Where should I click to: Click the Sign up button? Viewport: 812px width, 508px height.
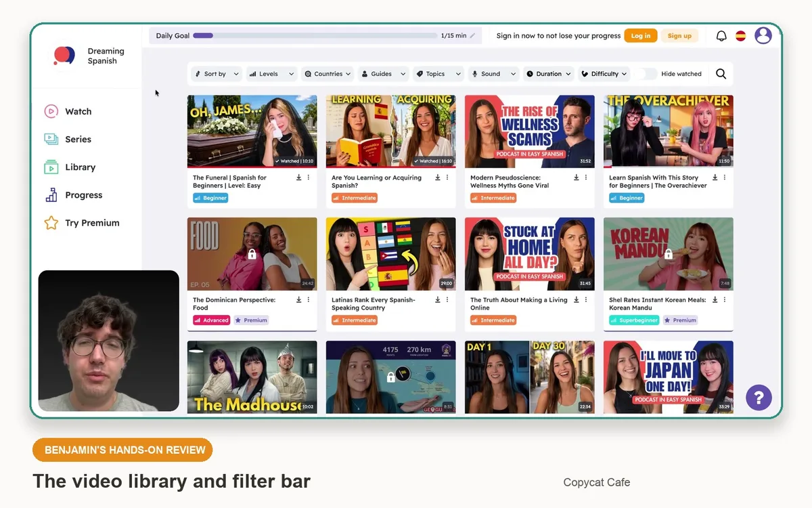(x=679, y=36)
